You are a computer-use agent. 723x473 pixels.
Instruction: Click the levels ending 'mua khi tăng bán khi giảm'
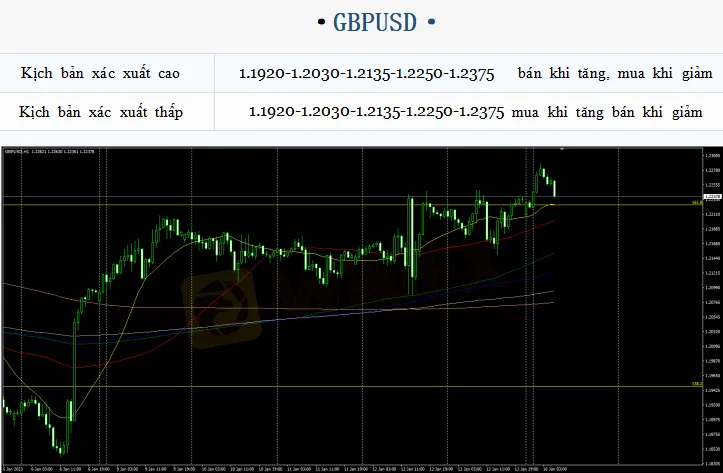475,112
